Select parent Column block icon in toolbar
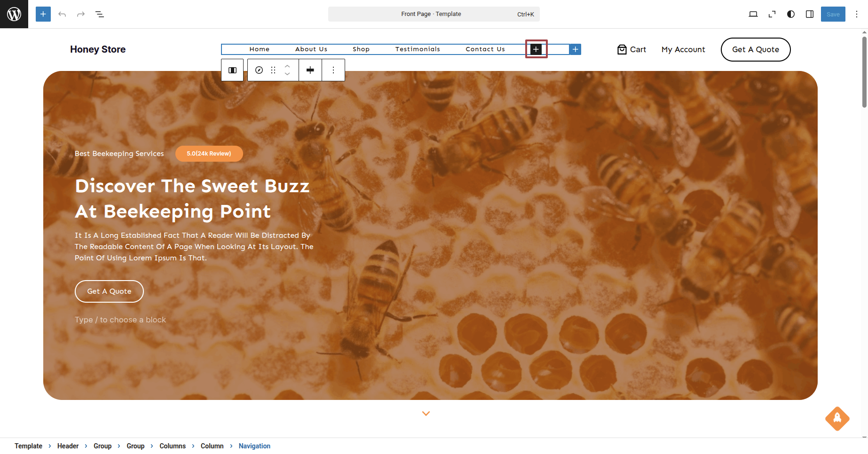The width and height of the screenshot is (868, 454). point(232,70)
